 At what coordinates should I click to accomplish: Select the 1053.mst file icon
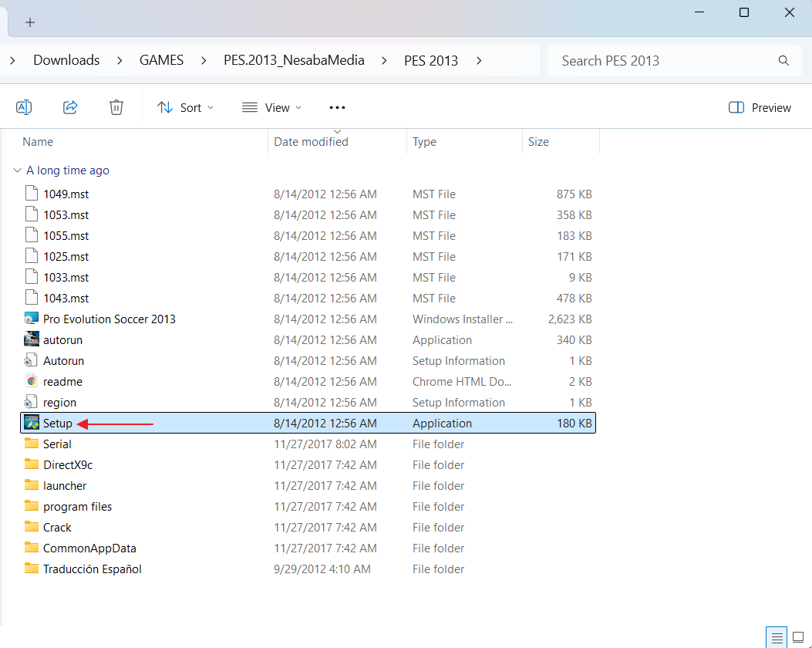(x=32, y=214)
